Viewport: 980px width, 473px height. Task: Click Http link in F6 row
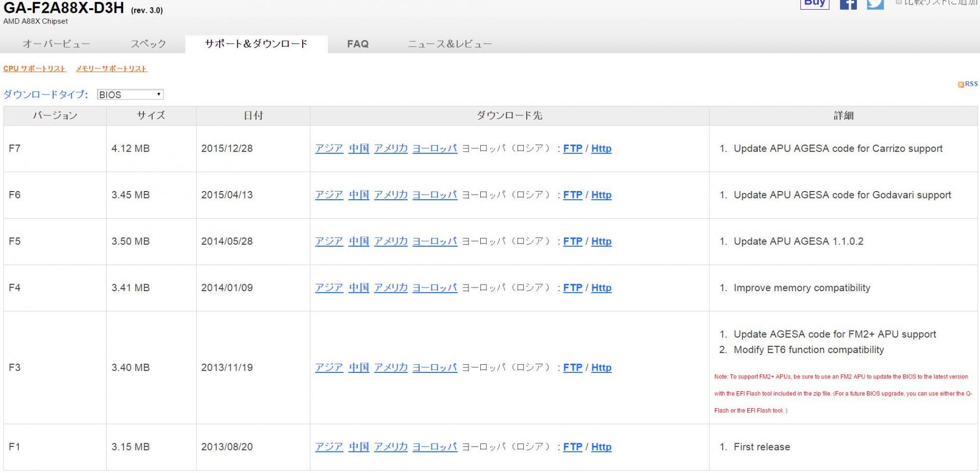coord(601,195)
